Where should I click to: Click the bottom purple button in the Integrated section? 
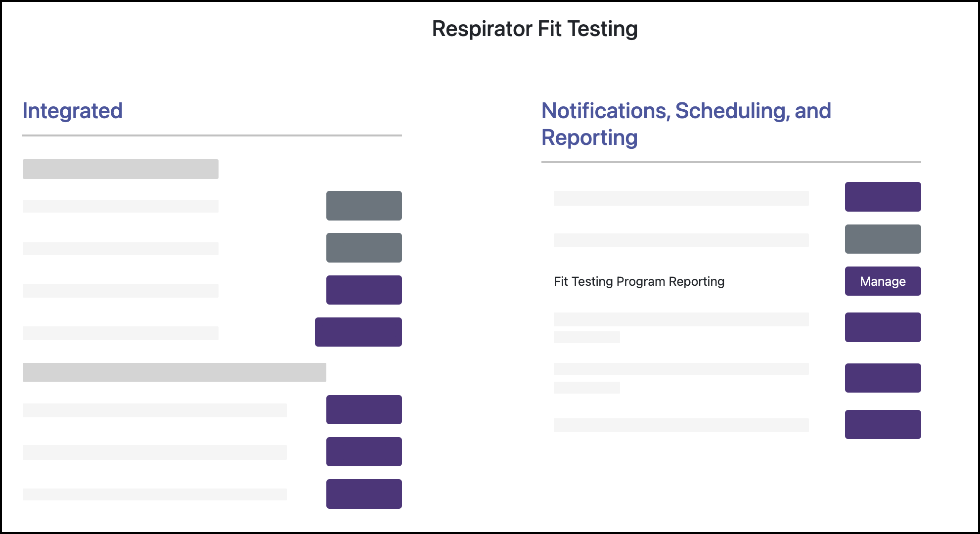363,493
